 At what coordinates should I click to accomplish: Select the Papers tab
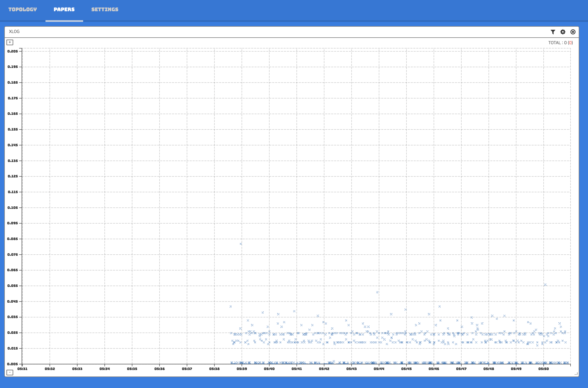coord(64,10)
